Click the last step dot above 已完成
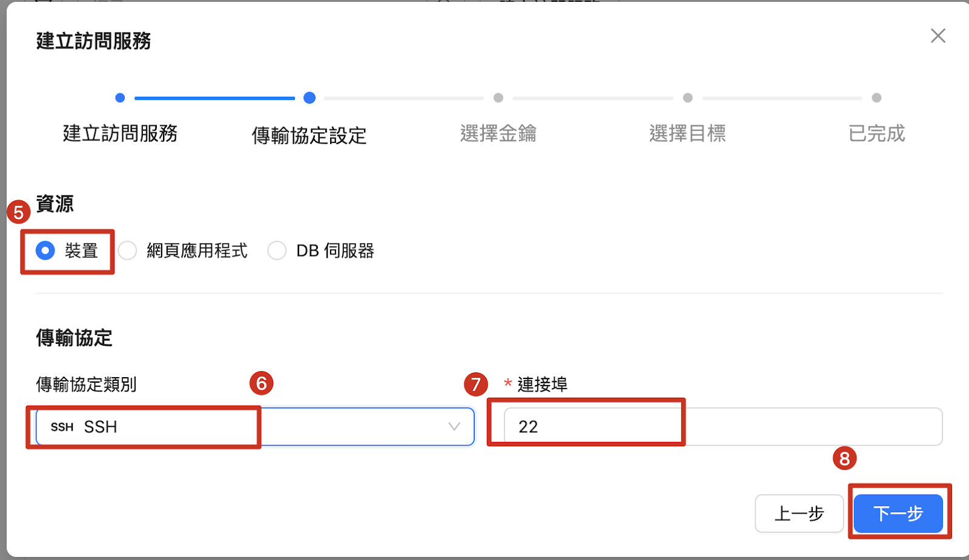 point(876,97)
